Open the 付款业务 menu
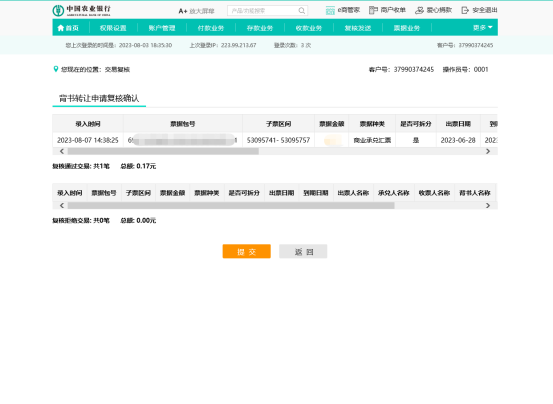The height and width of the screenshot is (404, 553). click(211, 28)
